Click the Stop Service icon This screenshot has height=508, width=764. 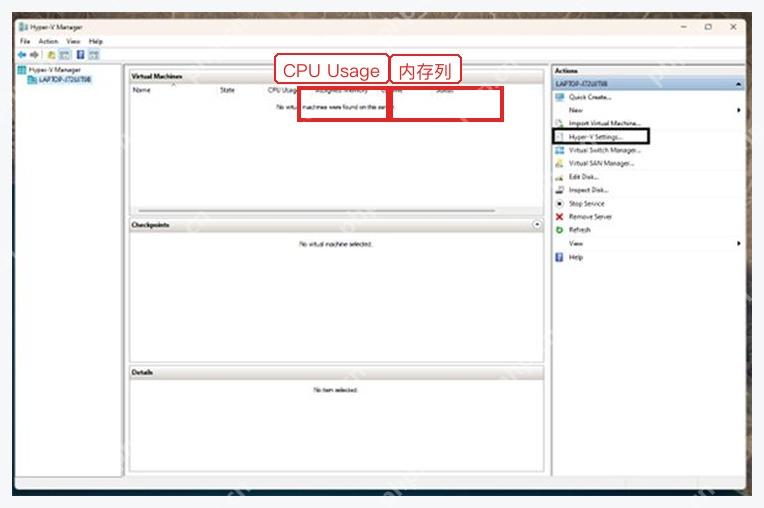coord(559,204)
